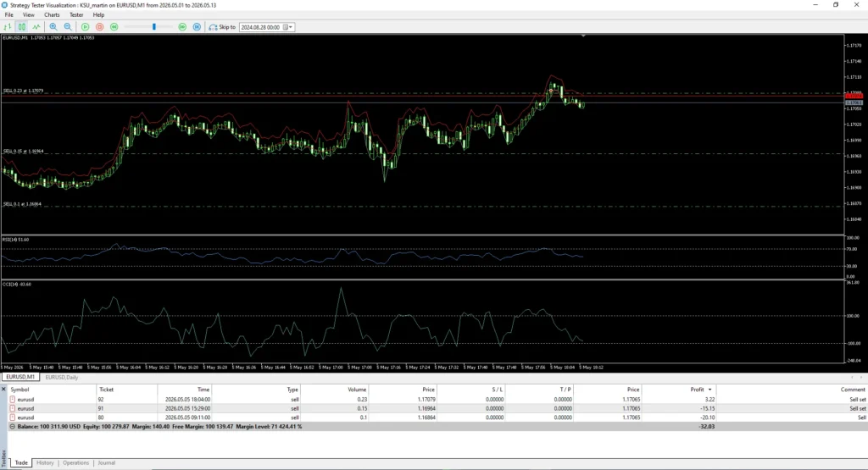Open the Charts menu
This screenshot has width=868, height=470.
(52, 15)
